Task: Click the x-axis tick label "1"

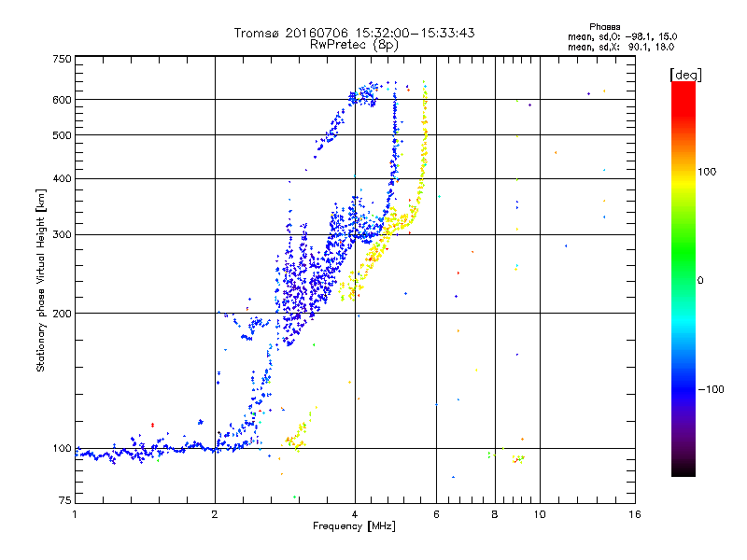Action: click(75, 514)
